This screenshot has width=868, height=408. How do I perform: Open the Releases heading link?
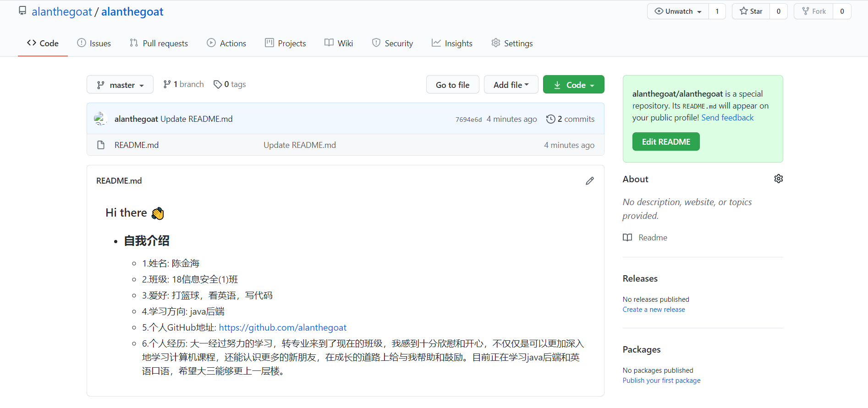[640, 278]
